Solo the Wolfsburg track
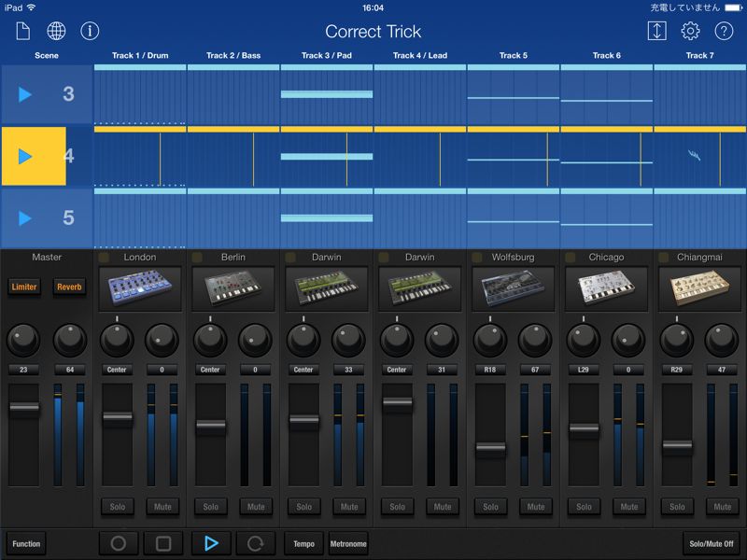 click(x=491, y=507)
